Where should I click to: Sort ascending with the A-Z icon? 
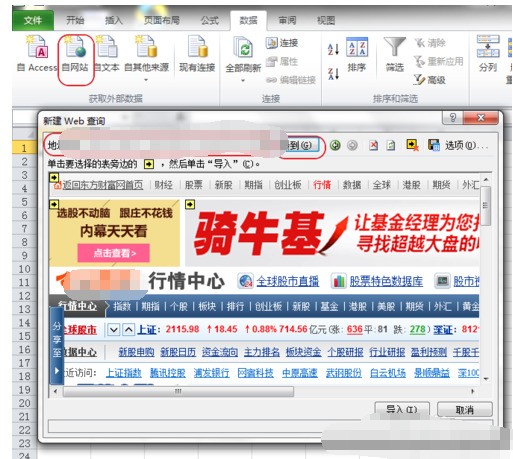(x=333, y=50)
